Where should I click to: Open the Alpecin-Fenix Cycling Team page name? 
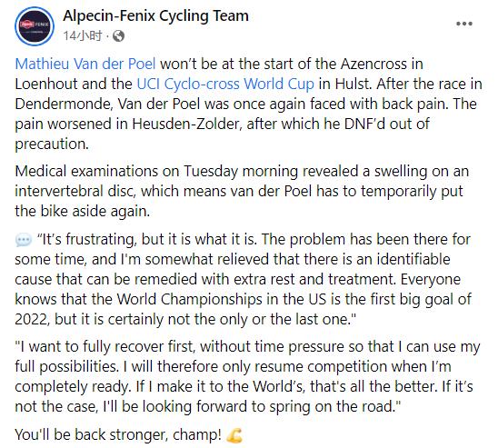click(155, 15)
